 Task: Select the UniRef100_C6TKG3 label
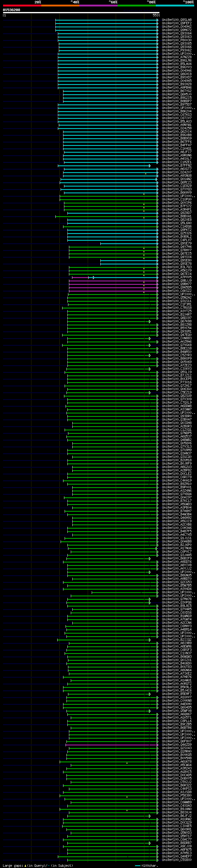point(177,115)
